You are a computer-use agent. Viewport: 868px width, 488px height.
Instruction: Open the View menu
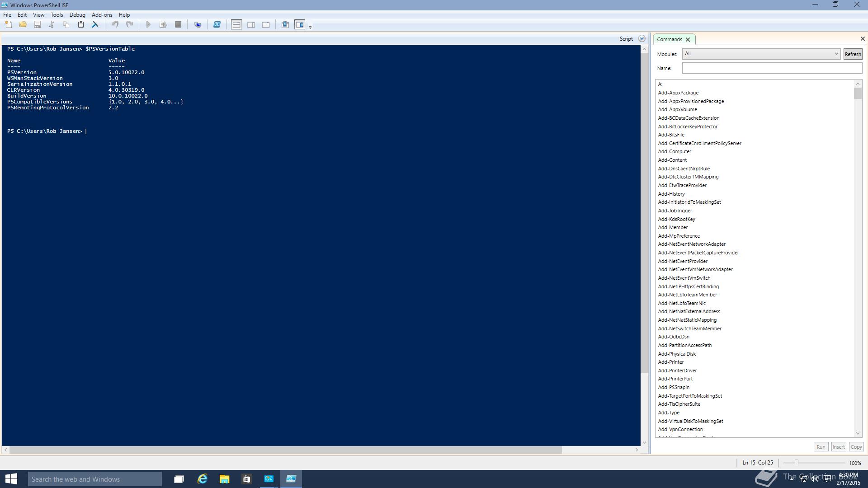(38, 15)
